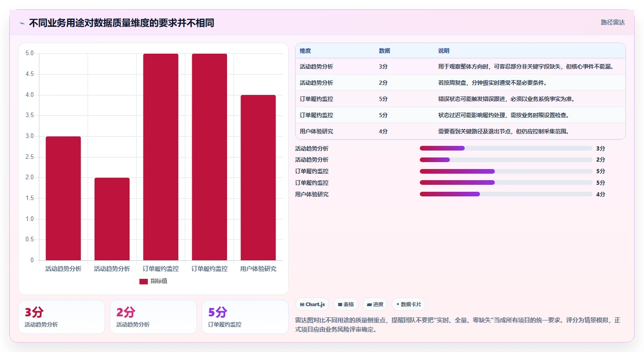Image resolution: width=644 pixels, height=352 pixels.
Task: Click the 用户体验研究 progress bar showing 4分
Action: pos(506,194)
